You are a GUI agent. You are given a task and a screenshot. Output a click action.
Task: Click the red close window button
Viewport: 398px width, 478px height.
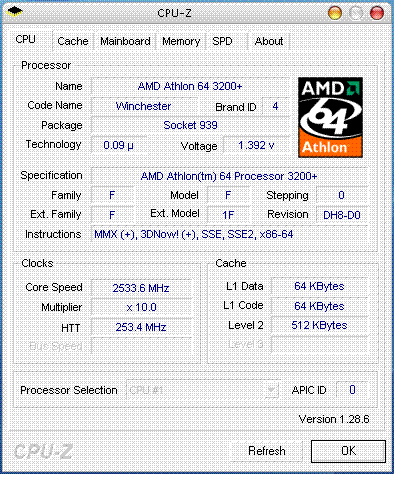(377, 13)
